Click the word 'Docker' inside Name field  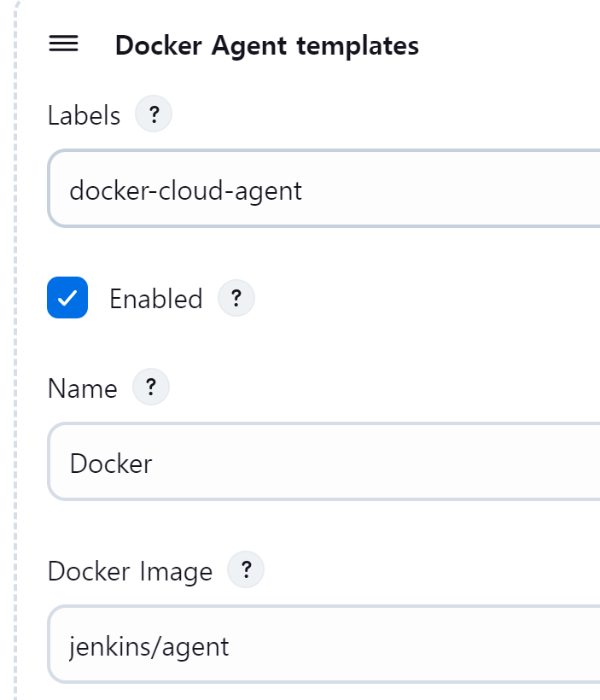pos(111,464)
